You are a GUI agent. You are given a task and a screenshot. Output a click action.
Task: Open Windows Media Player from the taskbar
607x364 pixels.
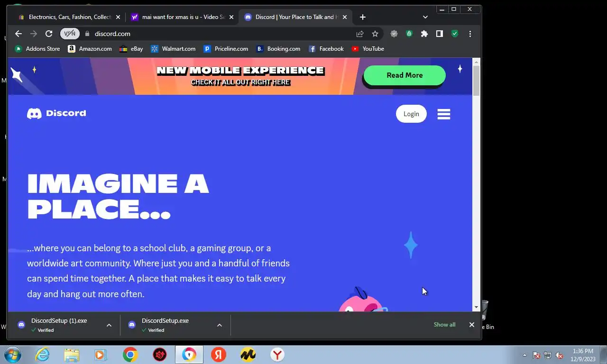pos(101,355)
